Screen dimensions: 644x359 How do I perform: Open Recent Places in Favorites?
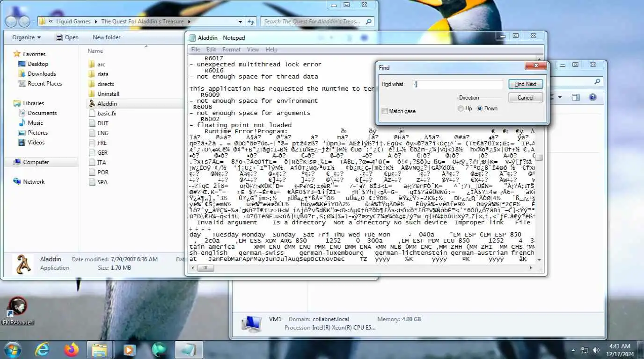pos(44,84)
